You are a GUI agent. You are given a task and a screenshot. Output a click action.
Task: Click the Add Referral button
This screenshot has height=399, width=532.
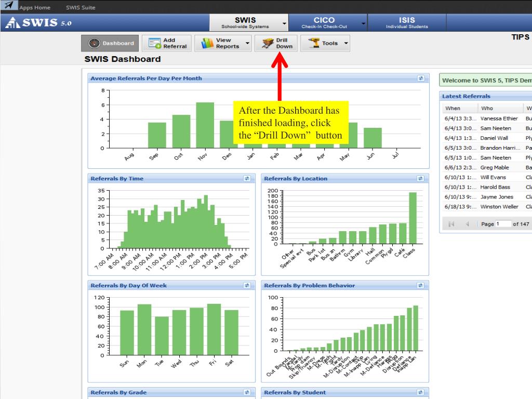[x=167, y=43]
